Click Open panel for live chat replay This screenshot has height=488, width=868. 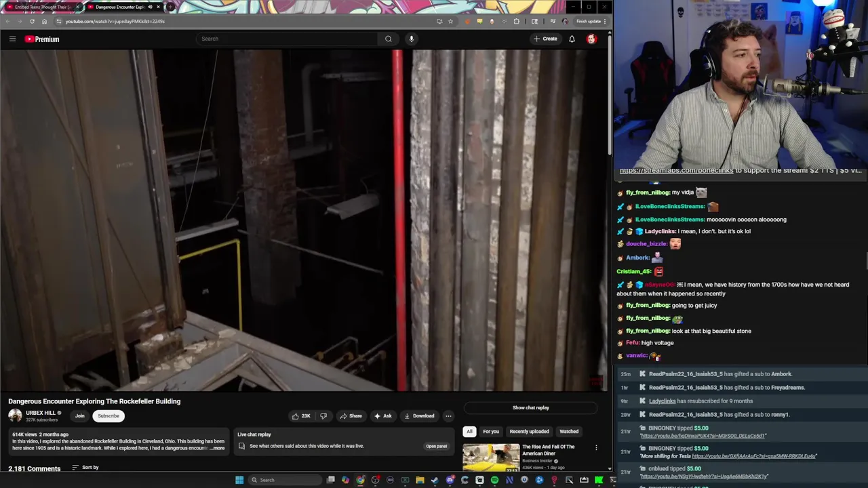(x=436, y=446)
